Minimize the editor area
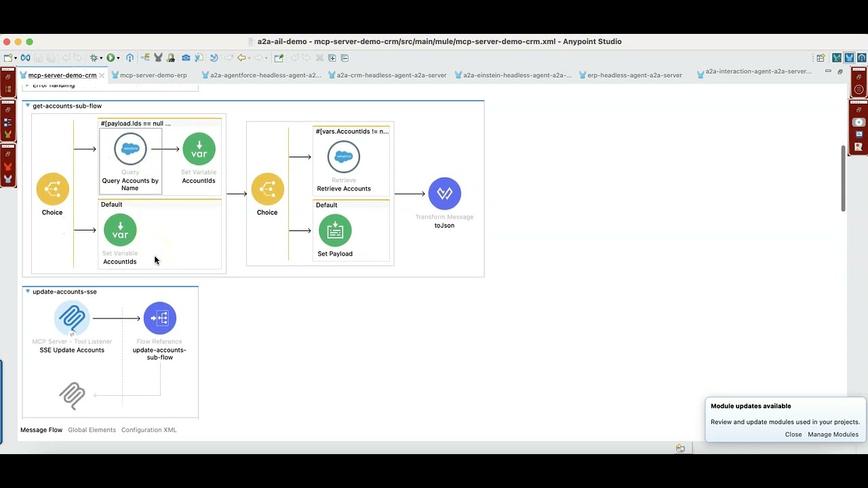 coord(828,71)
